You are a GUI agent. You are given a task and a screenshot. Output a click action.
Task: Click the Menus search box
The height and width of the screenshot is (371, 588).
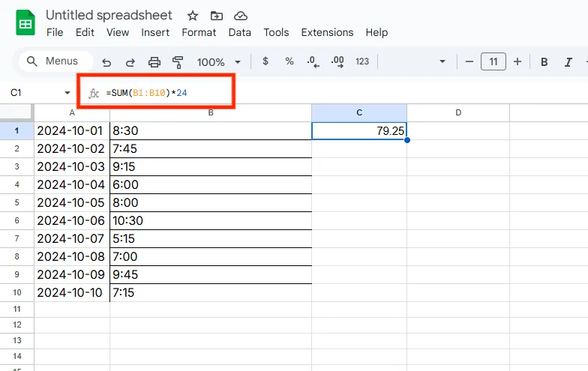56,61
